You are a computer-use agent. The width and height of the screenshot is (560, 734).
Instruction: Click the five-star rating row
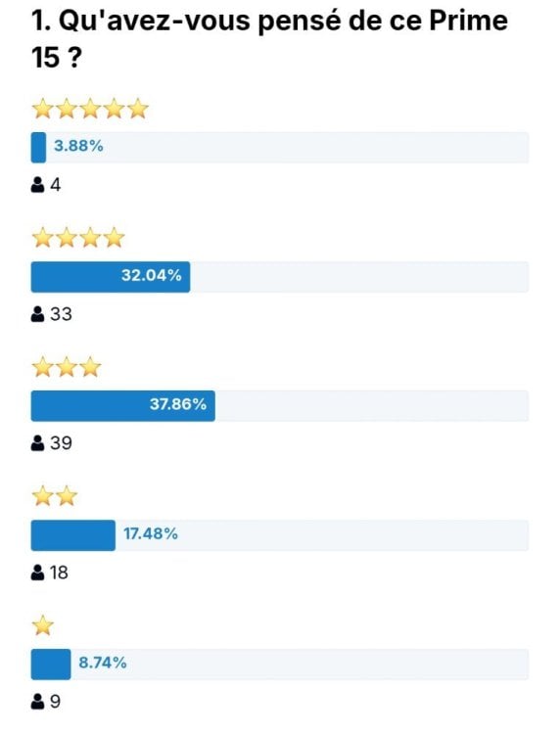pyautogui.click(x=90, y=109)
